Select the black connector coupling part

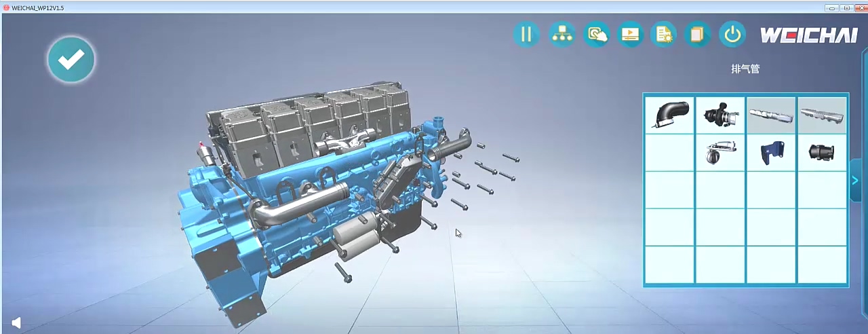[x=822, y=152]
